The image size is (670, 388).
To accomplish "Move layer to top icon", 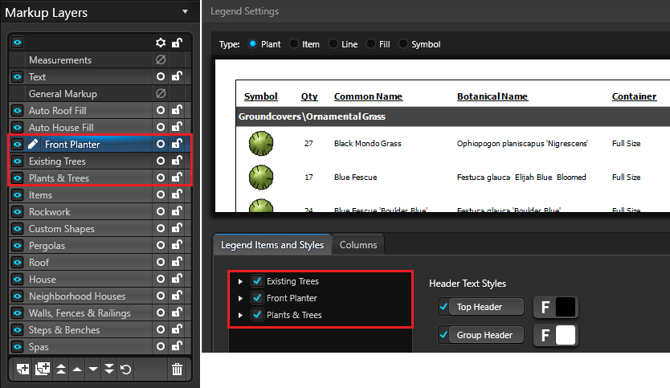I will point(61,369).
